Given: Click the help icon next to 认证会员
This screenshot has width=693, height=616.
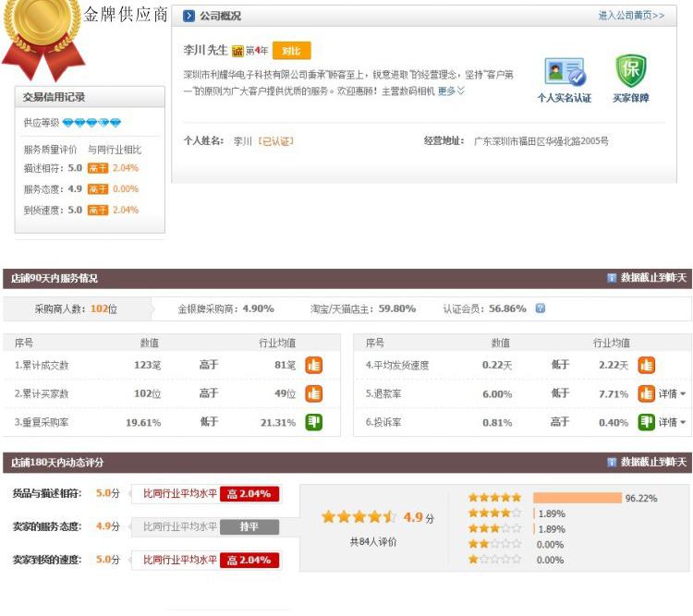Looking at the screenshot, I should coord(541,308).
